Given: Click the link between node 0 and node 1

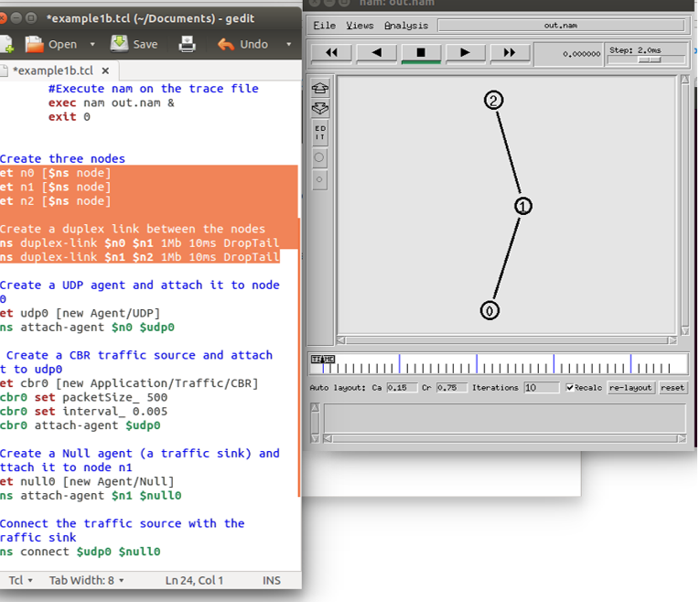Looking at the screenshot, I should [506, 258].
